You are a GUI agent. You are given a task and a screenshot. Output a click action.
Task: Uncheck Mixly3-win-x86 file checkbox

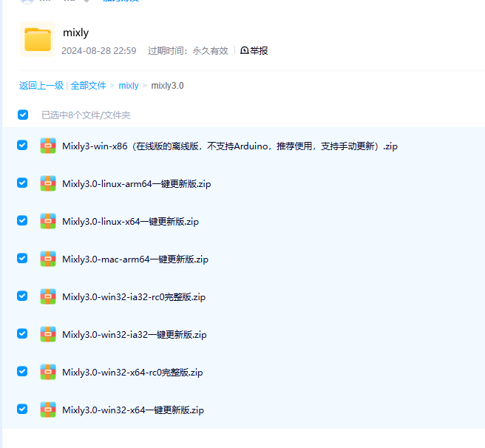pos(22,145)
